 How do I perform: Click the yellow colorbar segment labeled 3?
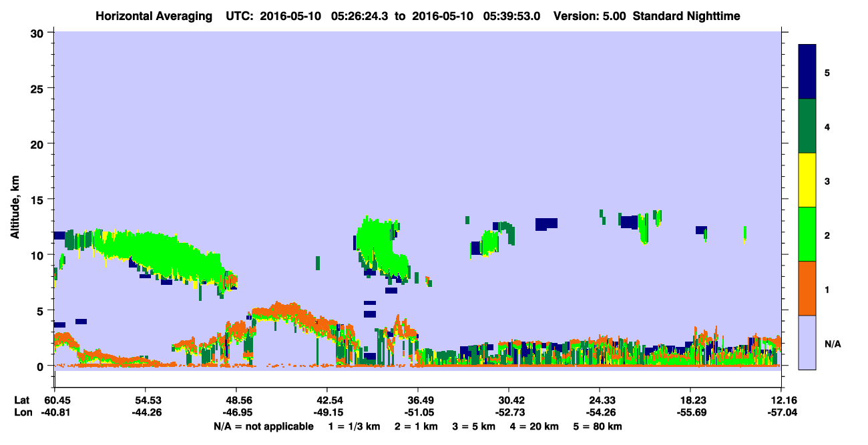click(x=807, y=180)
